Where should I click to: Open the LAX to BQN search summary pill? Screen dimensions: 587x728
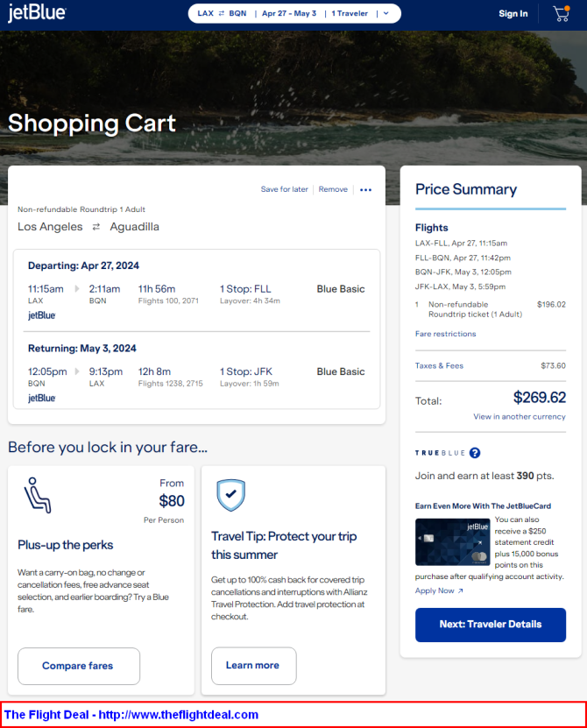point(294,13)
